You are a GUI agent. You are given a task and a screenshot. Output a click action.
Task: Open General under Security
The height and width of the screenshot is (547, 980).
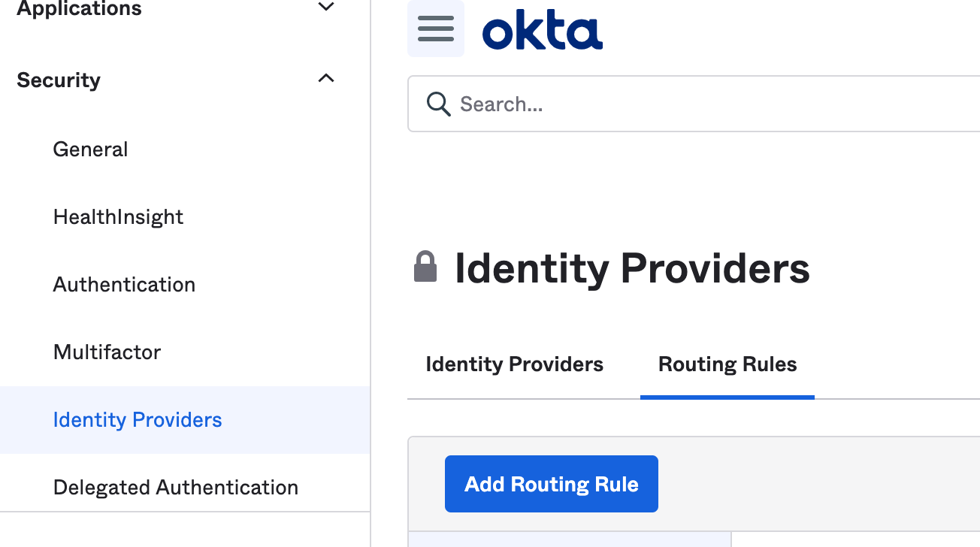click(90, 149)
